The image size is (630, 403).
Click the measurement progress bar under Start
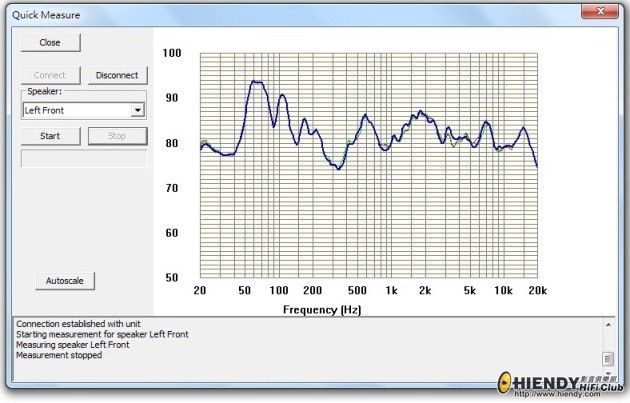84,158
